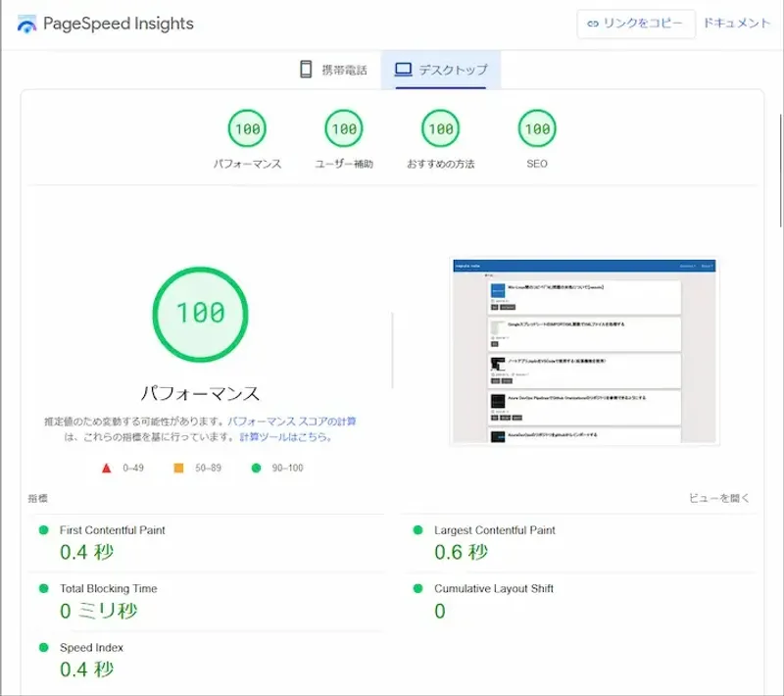Switch to the 携帯電話 tab
This screenshot has height=696, width=784.
tap(331, 70)
